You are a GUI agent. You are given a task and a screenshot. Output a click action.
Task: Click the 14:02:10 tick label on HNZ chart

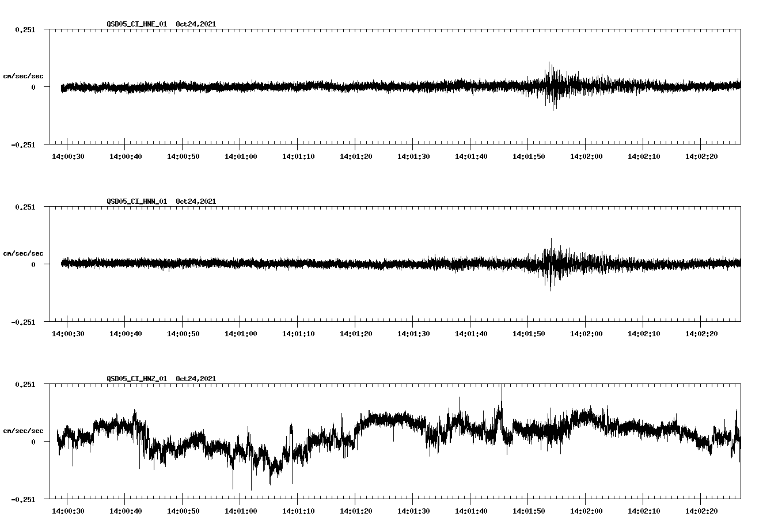[644, 511]
